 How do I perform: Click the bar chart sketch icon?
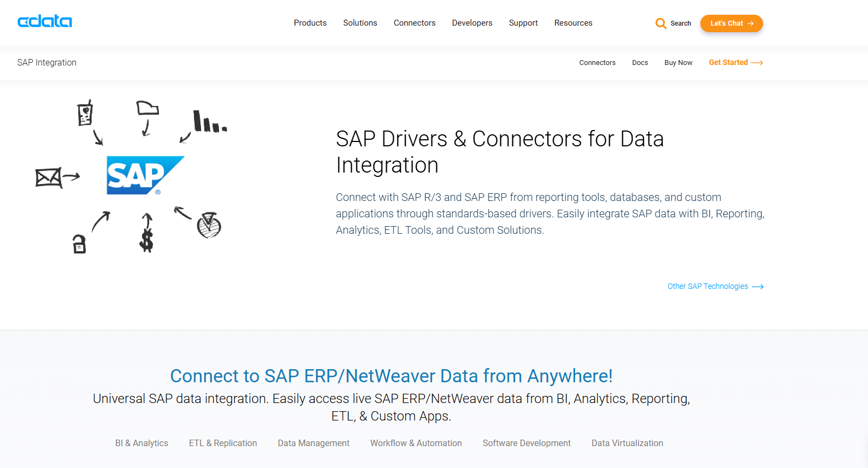209,122
